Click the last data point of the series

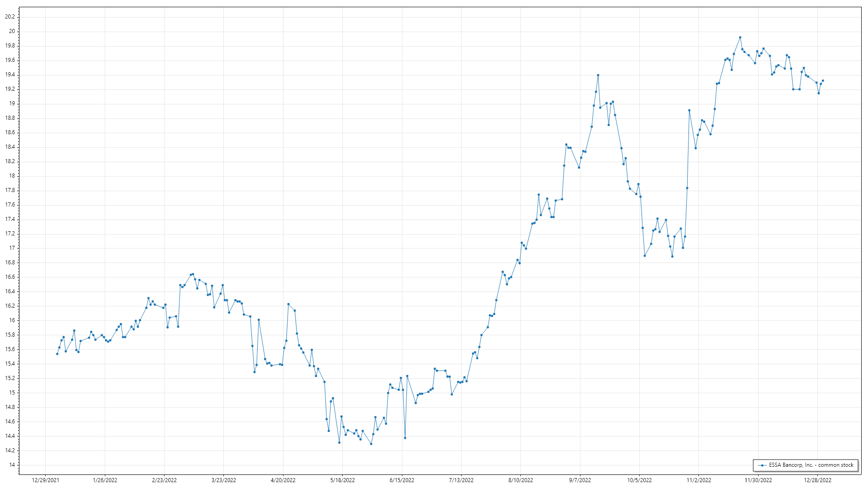(823, 81)
